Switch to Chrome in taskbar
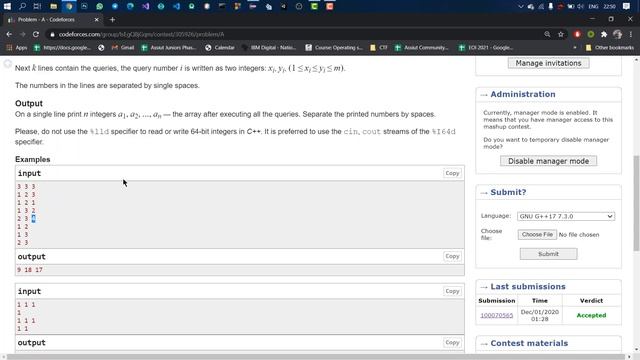640x360 pixels. (69, 6)
